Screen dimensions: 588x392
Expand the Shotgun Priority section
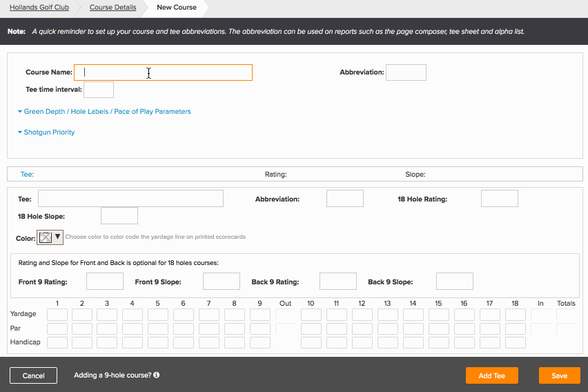tap(46, 132)
